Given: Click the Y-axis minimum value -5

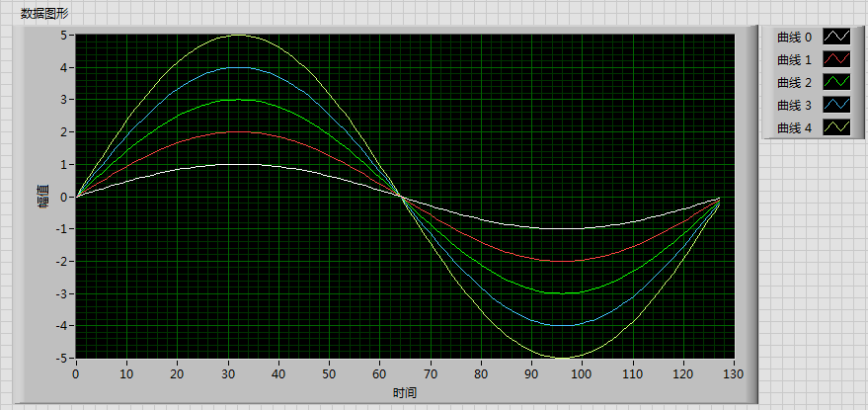Looking at the screenshot, I should pyautogui.click(x=61, y=358).
